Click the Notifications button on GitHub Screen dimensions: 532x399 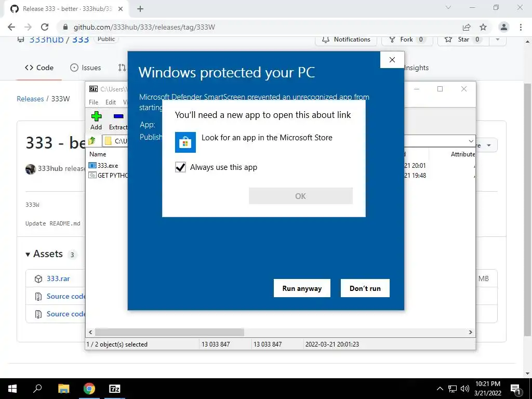pyautogui.click(x=346, y=39)
